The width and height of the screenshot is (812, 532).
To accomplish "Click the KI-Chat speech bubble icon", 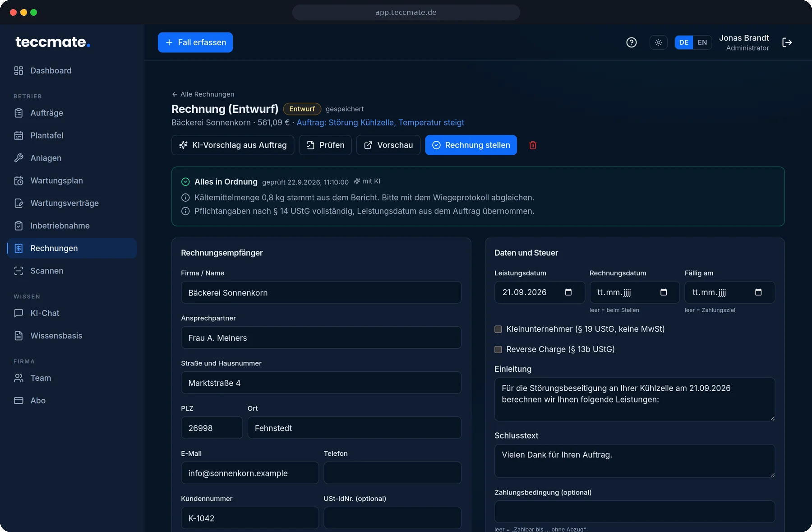I will click(x=18, y=313).
